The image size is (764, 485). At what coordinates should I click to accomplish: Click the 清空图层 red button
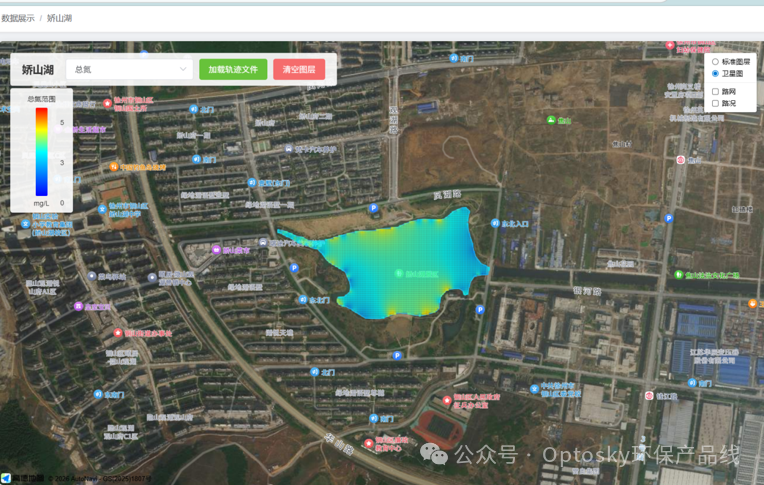[299, 69]
